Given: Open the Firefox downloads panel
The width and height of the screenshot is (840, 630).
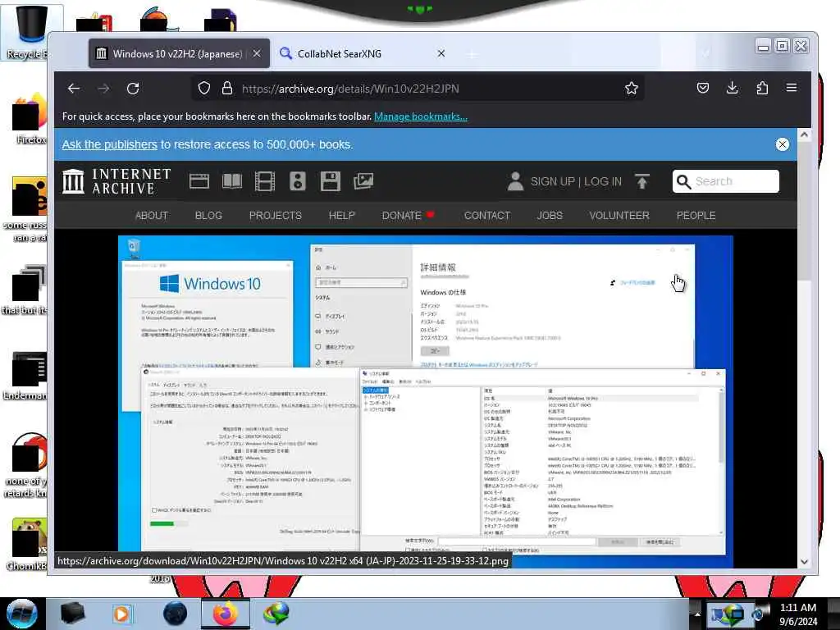Looking at the screenshot, I should point(733,88).
